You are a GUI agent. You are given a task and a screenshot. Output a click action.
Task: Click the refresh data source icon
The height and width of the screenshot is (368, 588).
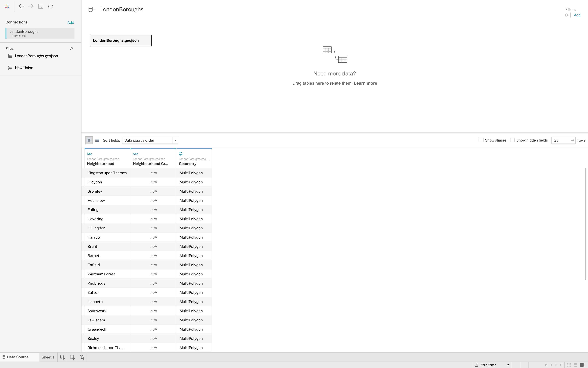coord(50,6)
